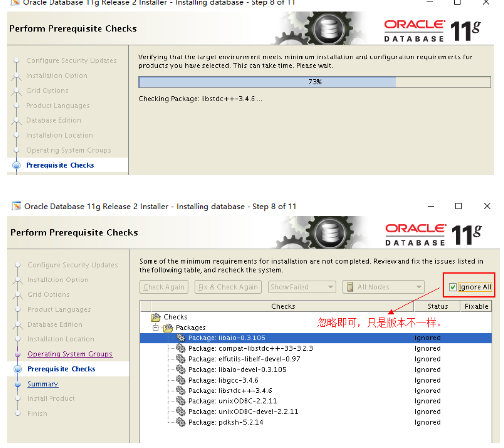Select row Package: libstdc++-3.4.6 in table
Screen dimensions: 504x448
click(x=316, y=391)
